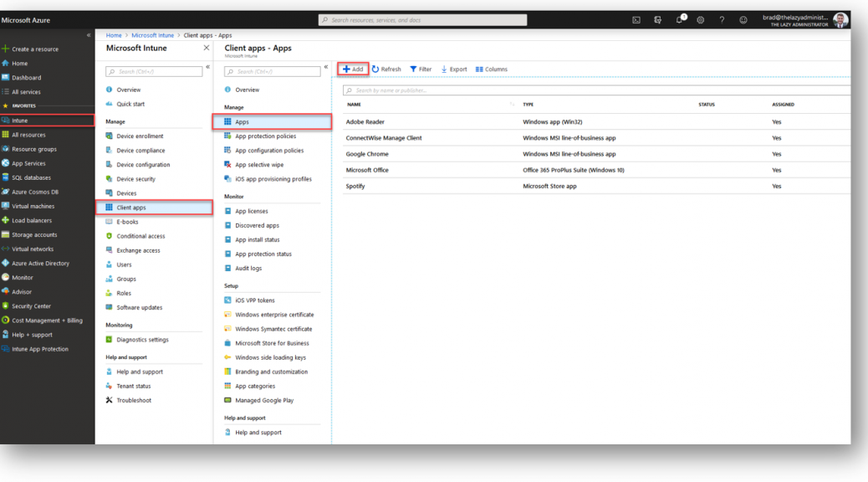
Task: Open Cost Management + Billing
Action: tap(47, 320)
